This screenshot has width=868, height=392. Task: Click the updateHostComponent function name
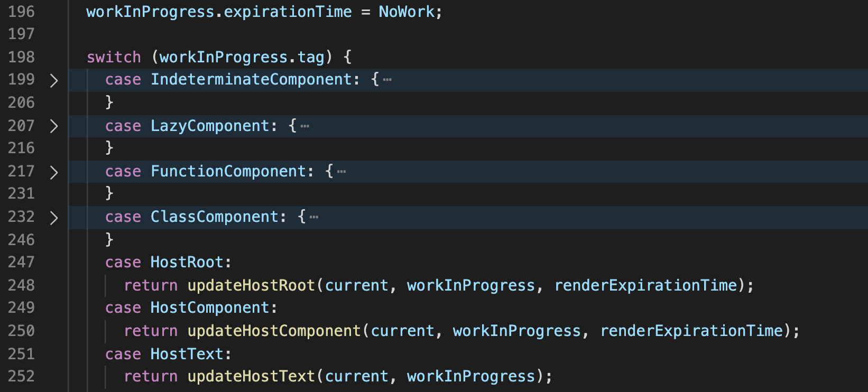click(x=274, y=331)
